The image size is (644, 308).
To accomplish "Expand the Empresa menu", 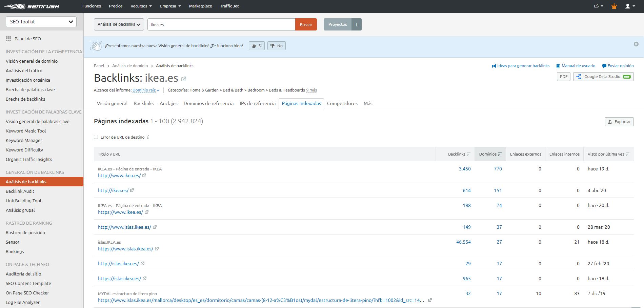I will (170, 6).
